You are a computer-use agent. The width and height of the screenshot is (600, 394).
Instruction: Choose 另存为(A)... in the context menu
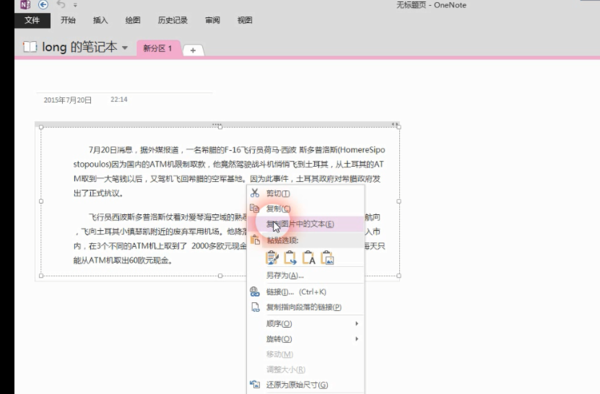pos(306,275)
